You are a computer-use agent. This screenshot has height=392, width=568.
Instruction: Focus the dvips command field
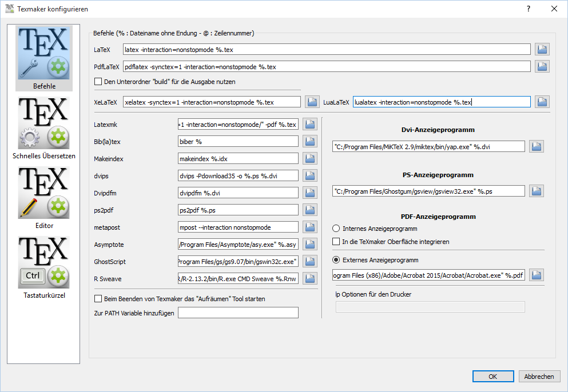click(x=238, y=176)
